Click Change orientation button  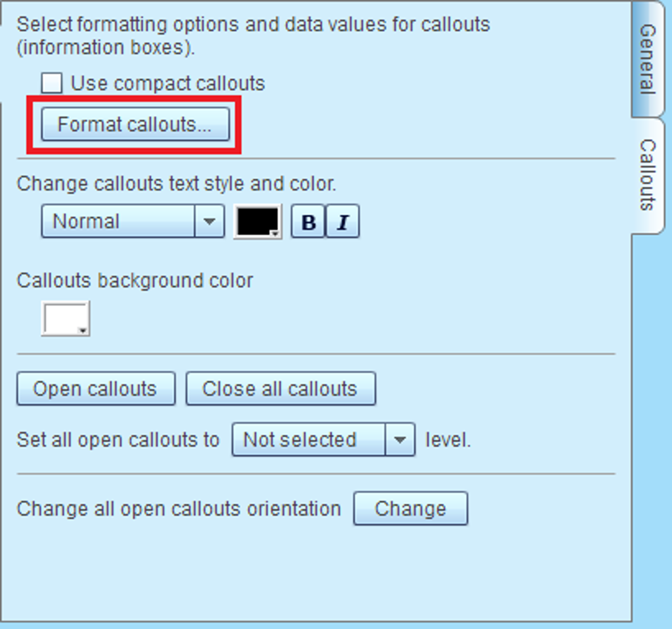point(410,508)
